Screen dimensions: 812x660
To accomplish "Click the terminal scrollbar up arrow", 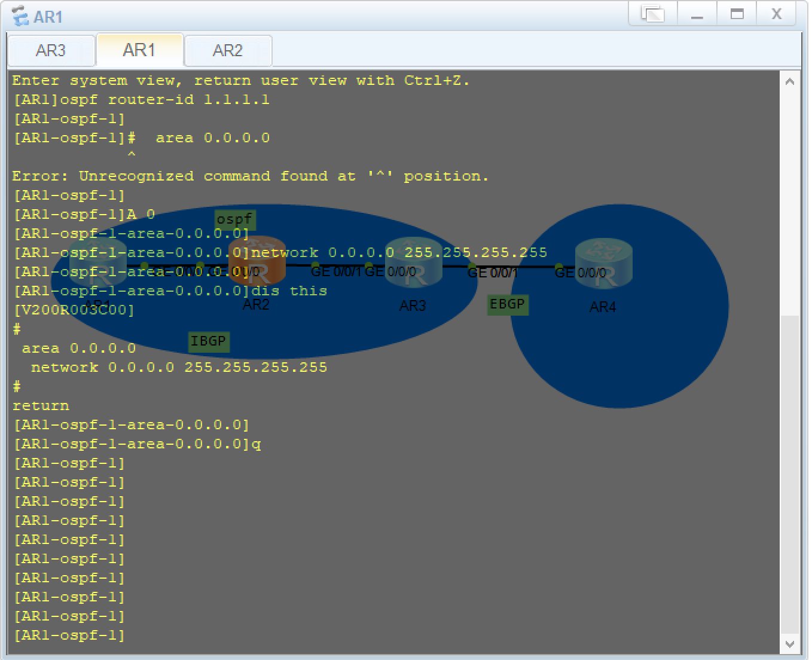I will point(790,81).
